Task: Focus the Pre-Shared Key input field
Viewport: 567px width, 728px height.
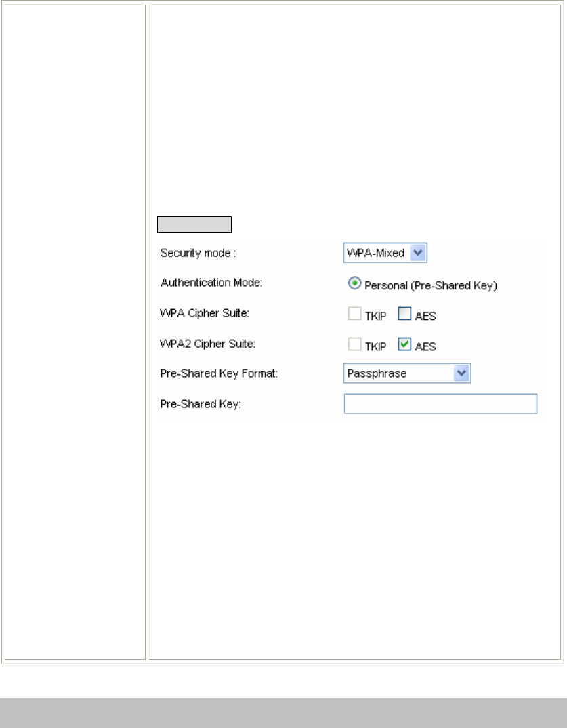Action: 440,403
